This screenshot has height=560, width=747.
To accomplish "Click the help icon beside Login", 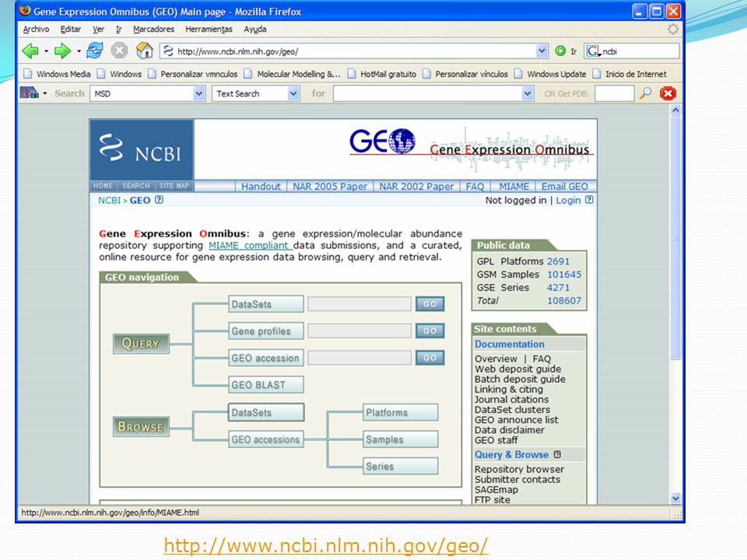I will pyautogui.click(x=589, y=200).
